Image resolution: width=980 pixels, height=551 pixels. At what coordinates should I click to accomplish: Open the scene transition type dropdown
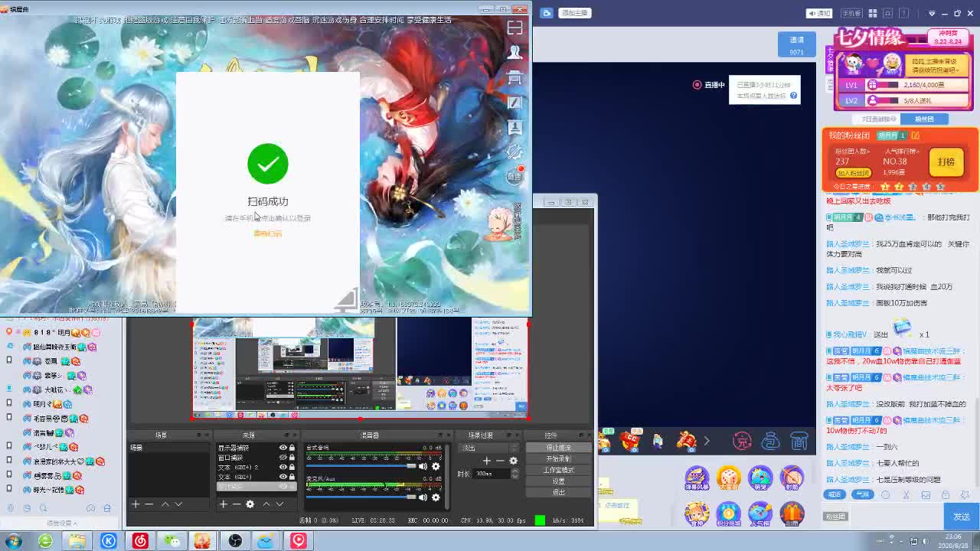[x=488, y=448]
